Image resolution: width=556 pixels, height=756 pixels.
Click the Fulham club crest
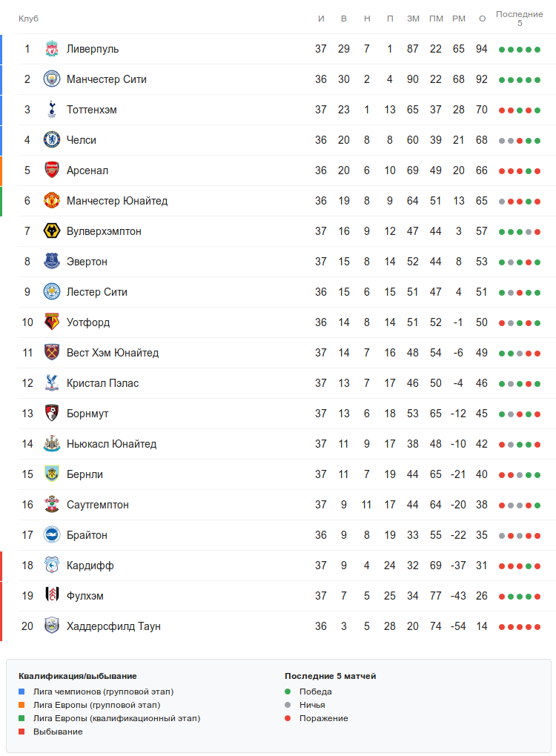point(51,596)
